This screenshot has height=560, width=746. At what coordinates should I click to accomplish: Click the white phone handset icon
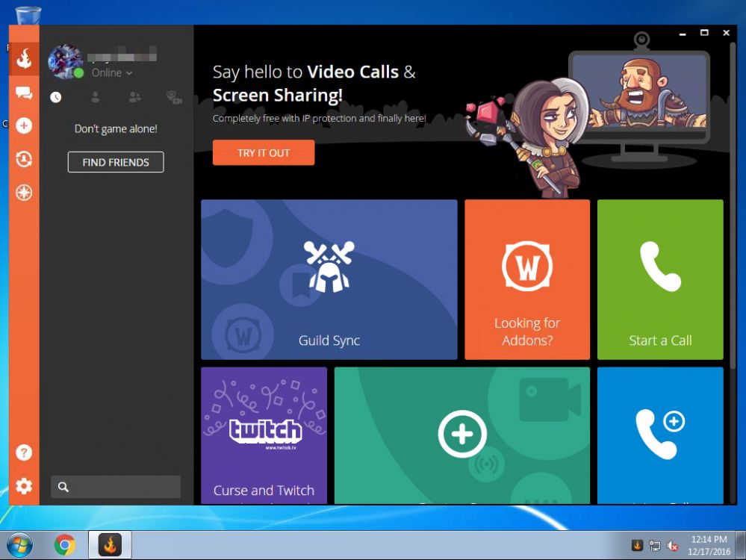click(660, 267)
